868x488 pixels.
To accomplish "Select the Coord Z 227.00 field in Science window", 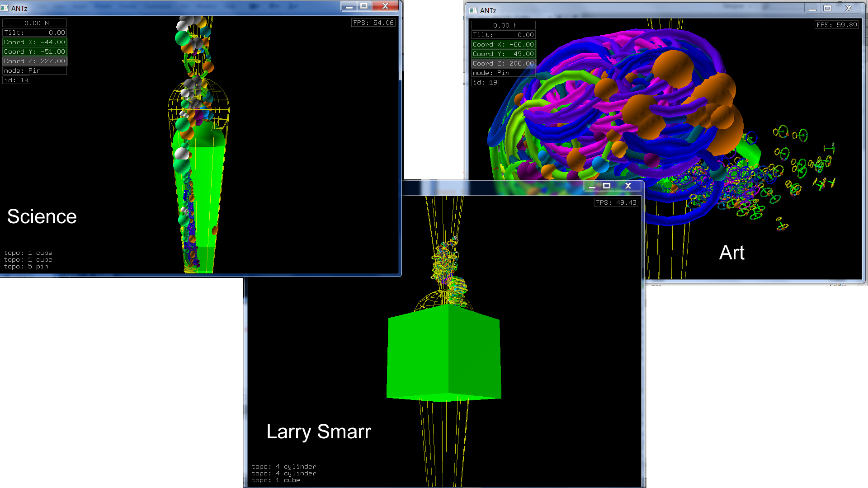I will (34, 61).
